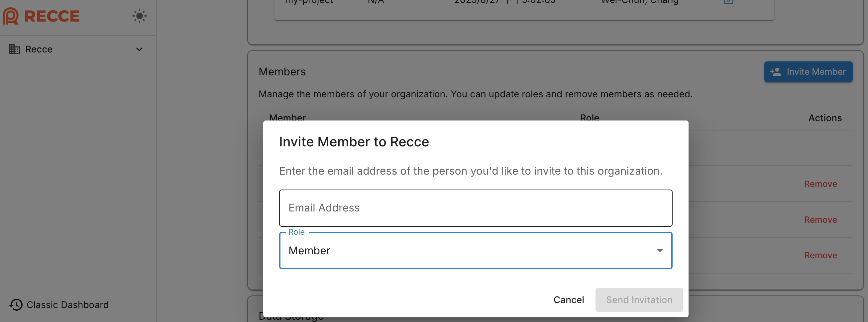Click the RECCE logo icon
This screenshot has height=322, width=868.
10,16
